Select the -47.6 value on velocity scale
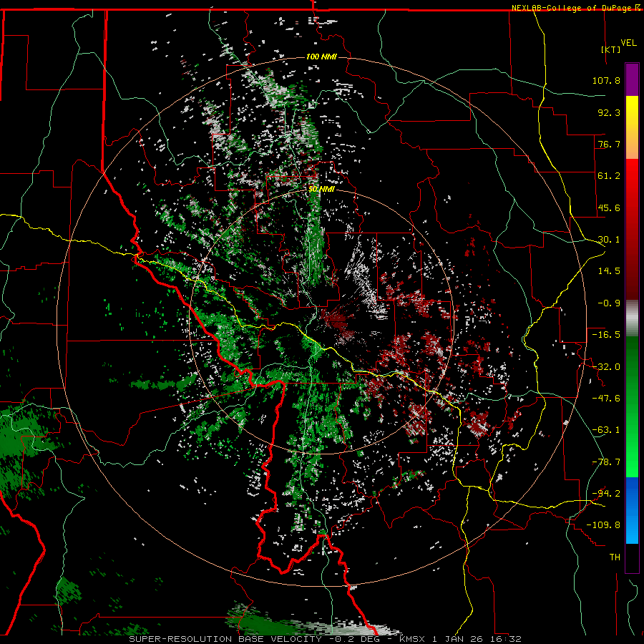 [606, 399]
